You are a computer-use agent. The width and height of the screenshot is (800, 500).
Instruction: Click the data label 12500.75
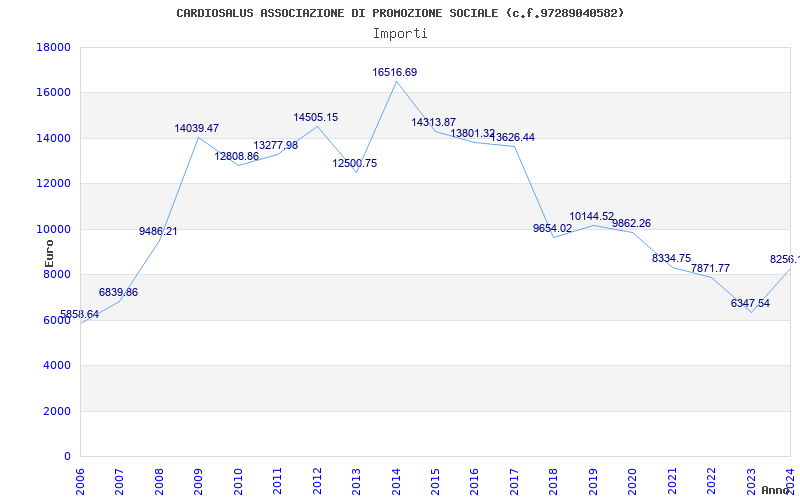[355, 163]
